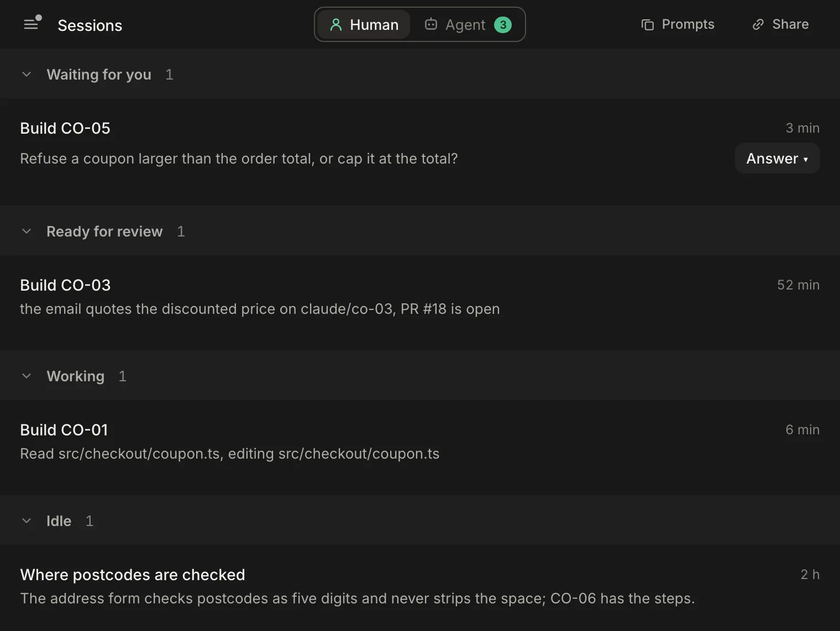Click the Sessions title
Viewport: 840px width, 631px height.
click(90, 25)
